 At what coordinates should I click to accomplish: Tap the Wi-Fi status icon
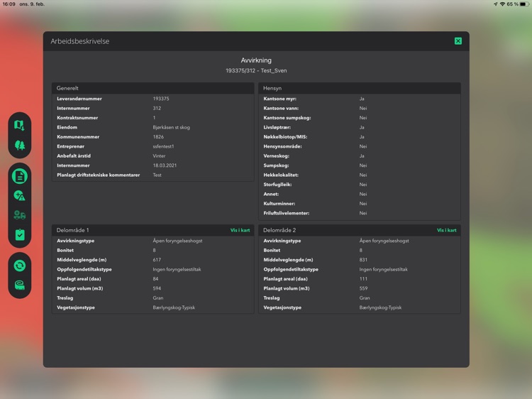click(502, 4)
